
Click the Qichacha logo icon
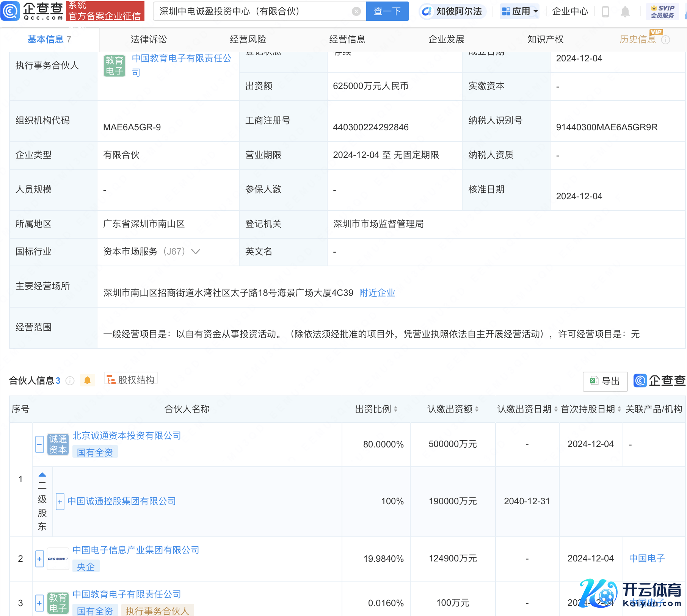point(10,11)
